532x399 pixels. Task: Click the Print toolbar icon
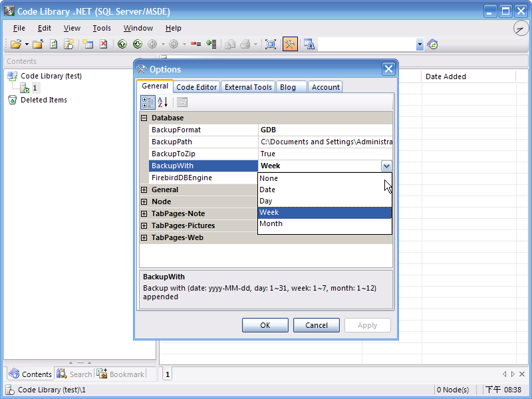click(x=245, y=44)
